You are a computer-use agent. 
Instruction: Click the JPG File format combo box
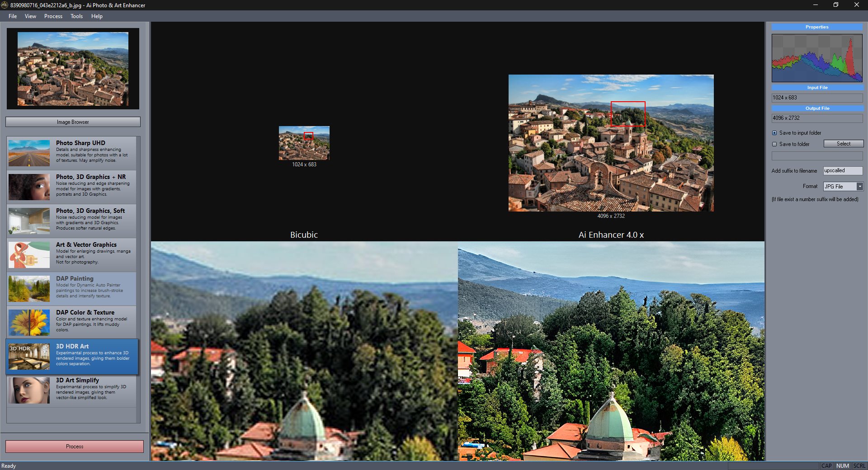(839, 187)
